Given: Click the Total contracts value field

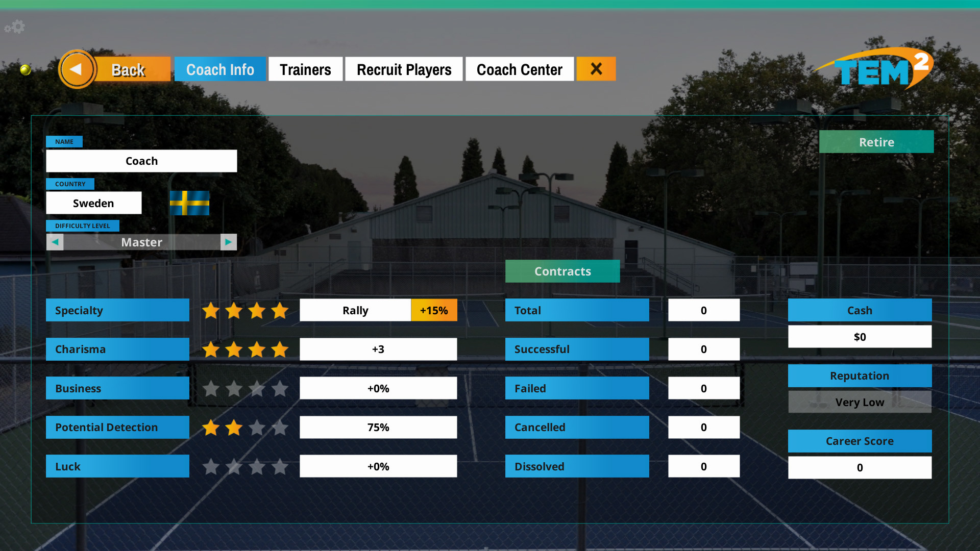Looking at the screenshot, I should coord(704,310).
